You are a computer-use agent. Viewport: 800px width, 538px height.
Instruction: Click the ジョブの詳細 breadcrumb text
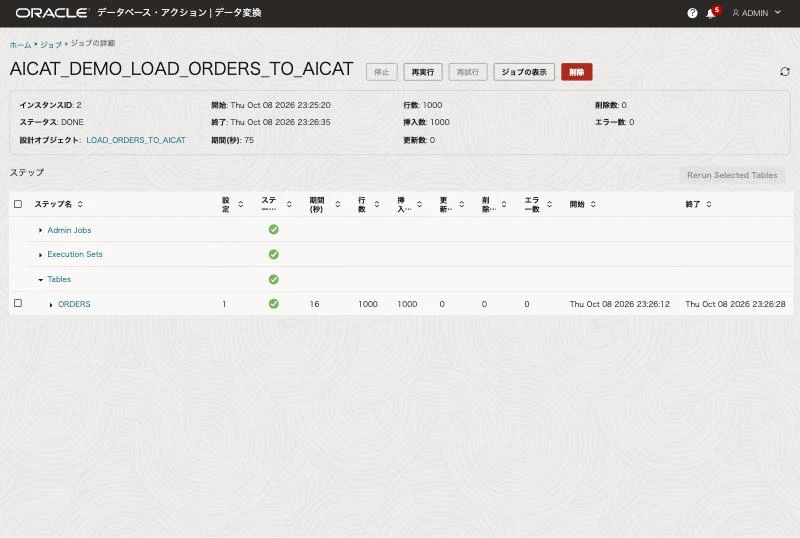(93, 43)
